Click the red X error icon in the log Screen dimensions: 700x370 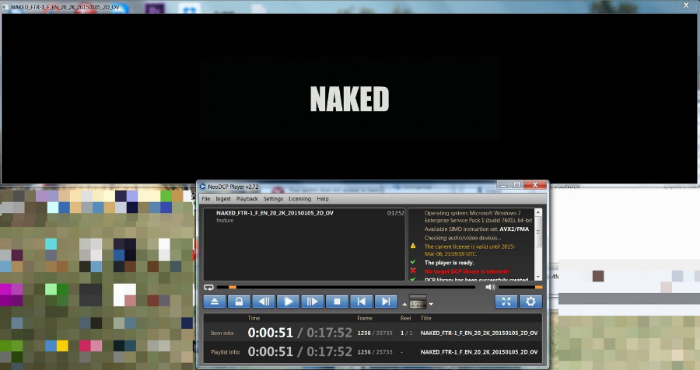click(x=413, y=271)
